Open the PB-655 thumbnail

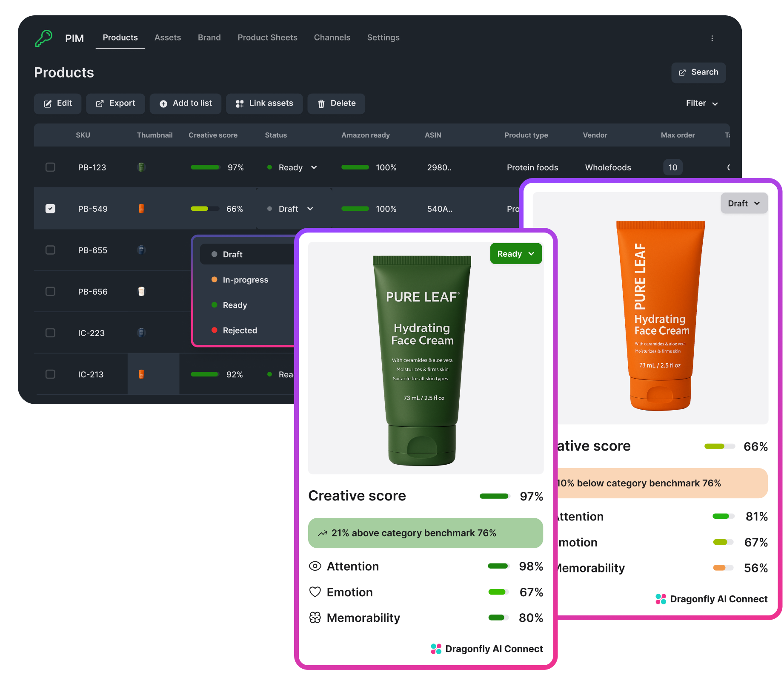click(x=141, y=250)
